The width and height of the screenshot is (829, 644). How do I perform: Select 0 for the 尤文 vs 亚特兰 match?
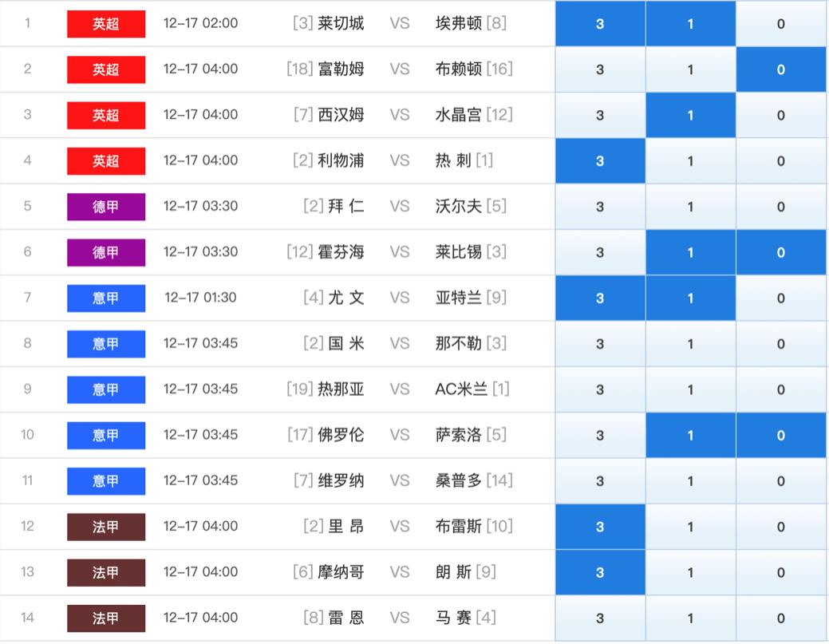(781, 298)
